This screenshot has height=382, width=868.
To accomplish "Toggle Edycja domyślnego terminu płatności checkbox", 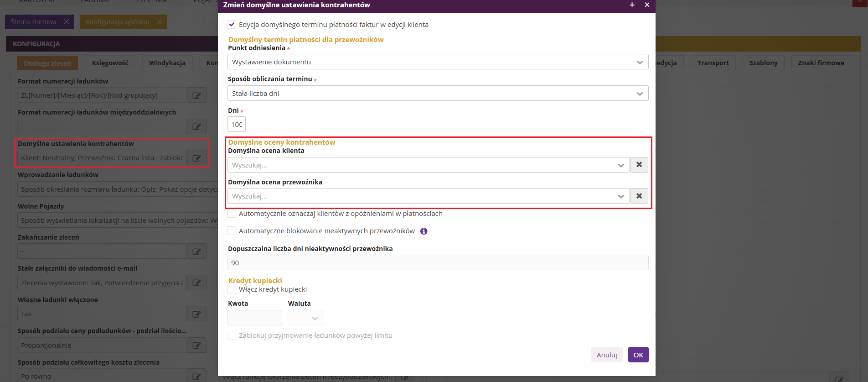I will [232, 24].
